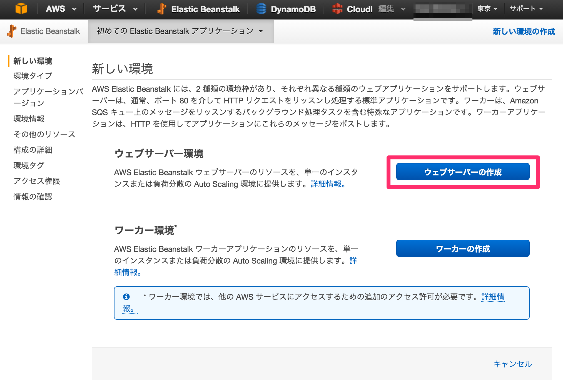Open the AWS dropdown menu
Screen dimensions: 563x392
point(61,9)
